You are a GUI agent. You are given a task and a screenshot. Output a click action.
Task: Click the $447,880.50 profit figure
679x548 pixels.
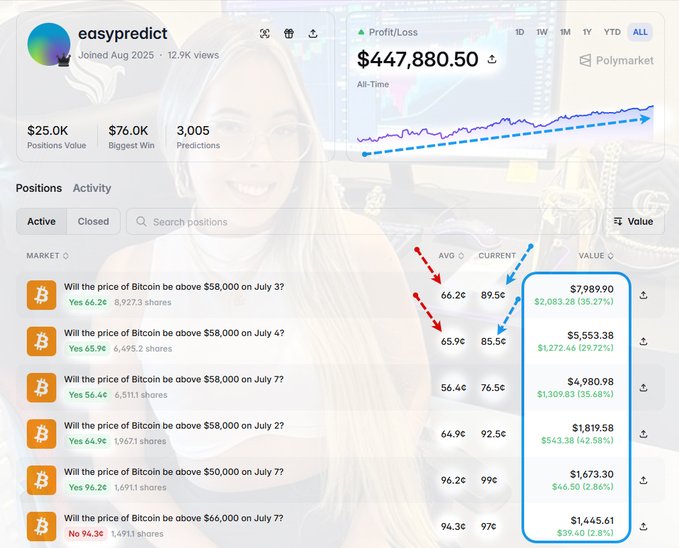[417, 59]
